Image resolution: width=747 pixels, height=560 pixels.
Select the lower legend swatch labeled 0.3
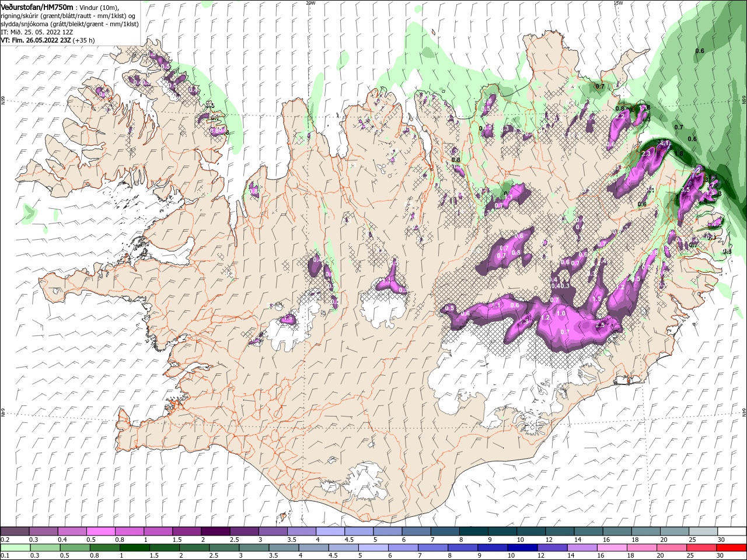(x=45, y=548)
